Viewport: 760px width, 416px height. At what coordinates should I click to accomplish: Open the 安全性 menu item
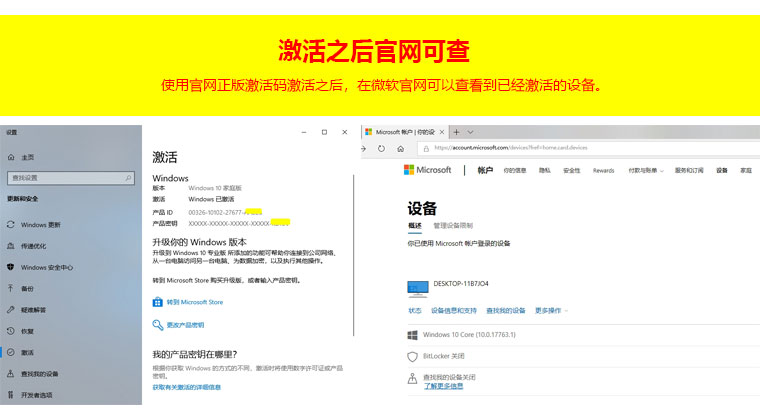pyautogui.click(x=571, y=171)
